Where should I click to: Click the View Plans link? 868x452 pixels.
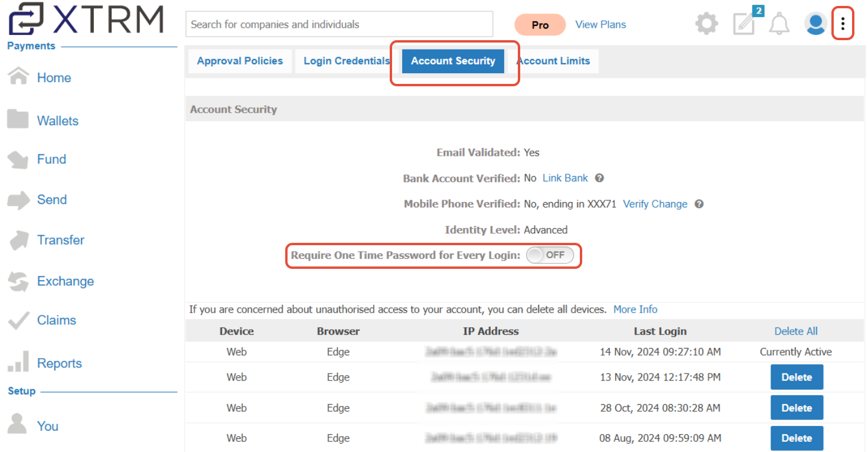(x=601, y=25)
